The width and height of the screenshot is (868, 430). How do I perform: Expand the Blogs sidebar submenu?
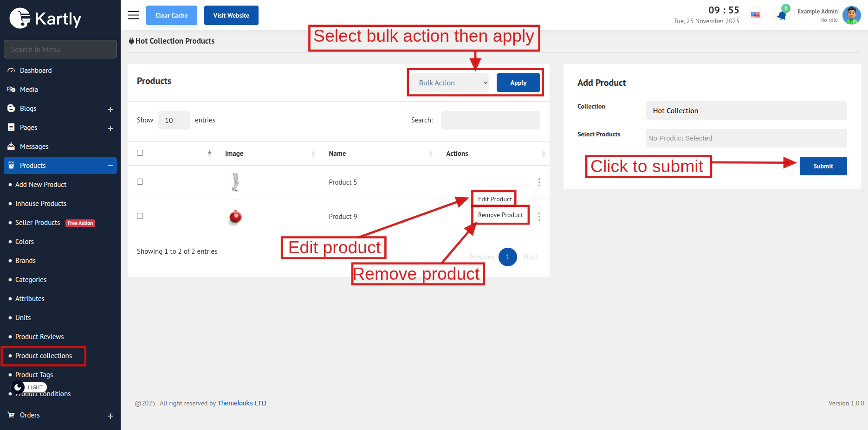click(x=110, y=109)
